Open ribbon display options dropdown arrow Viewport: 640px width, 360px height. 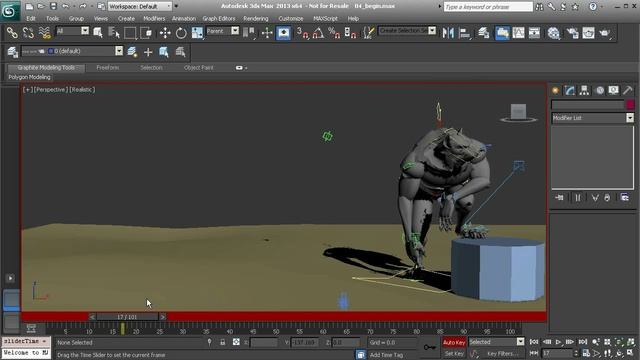click(246, 68)
